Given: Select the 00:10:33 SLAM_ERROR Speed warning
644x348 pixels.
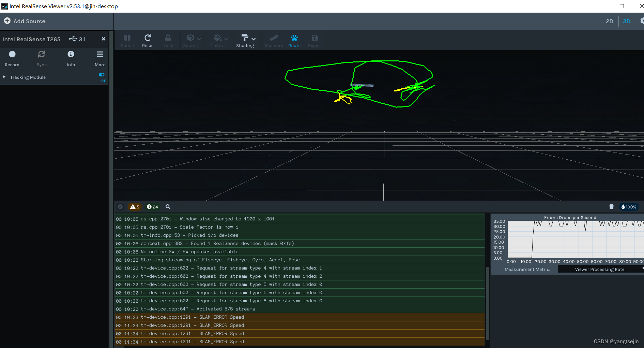Looking at the screenshot, I should click(x=300, y=317).
